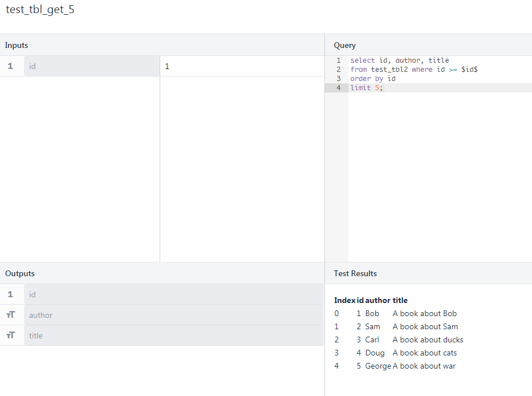This screenshot has height=396, width=532.
Task: Click the test_tbl_get_5 query title
Action: (40, 10)
